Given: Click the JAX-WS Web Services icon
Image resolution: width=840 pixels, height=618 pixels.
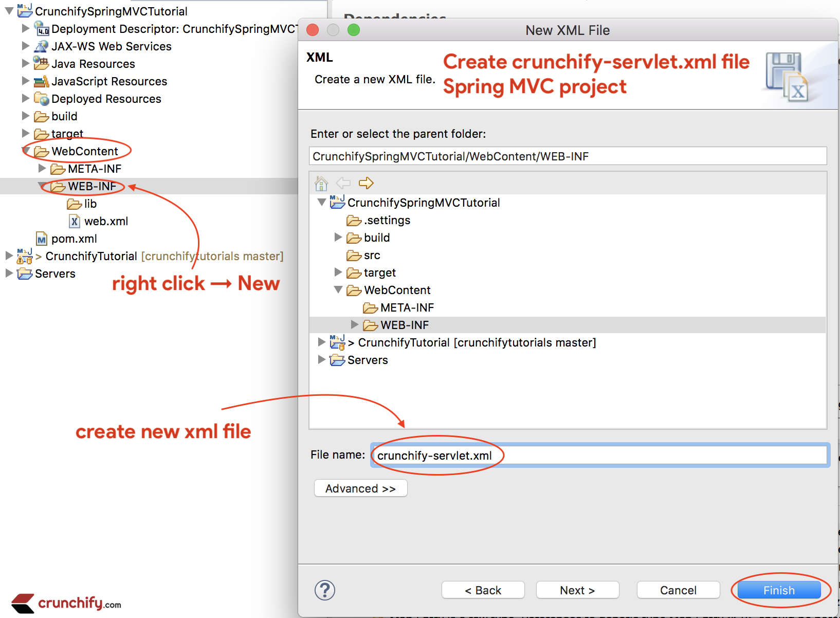Looking at the screenshot, I should pos(41,46).
